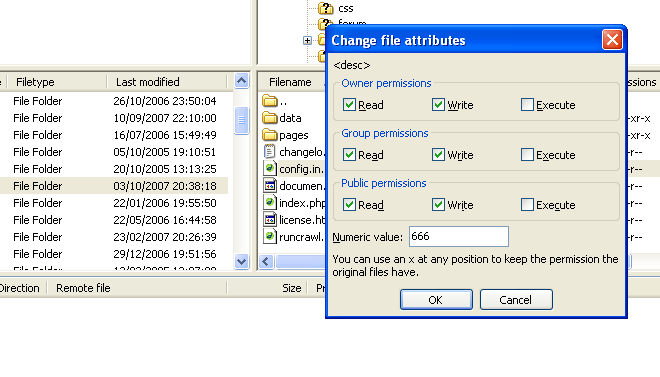Select local row dated 20/10/2005 13:13:25
This screenshot has height=377, width=660.
point(114,169)
